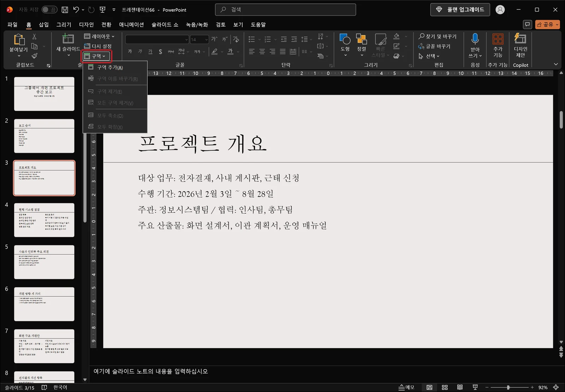The height and width of the screenshot is (392, 565).
Task: Toggle bold 가 formatting
Action: pos(130,52)
